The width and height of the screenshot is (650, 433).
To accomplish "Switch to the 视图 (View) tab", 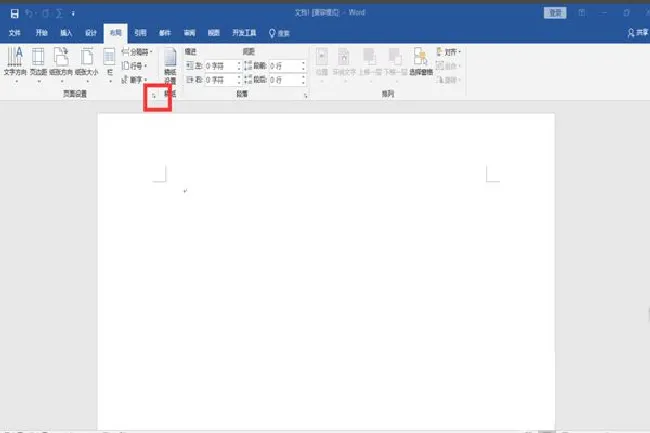I will coord(214,33).
